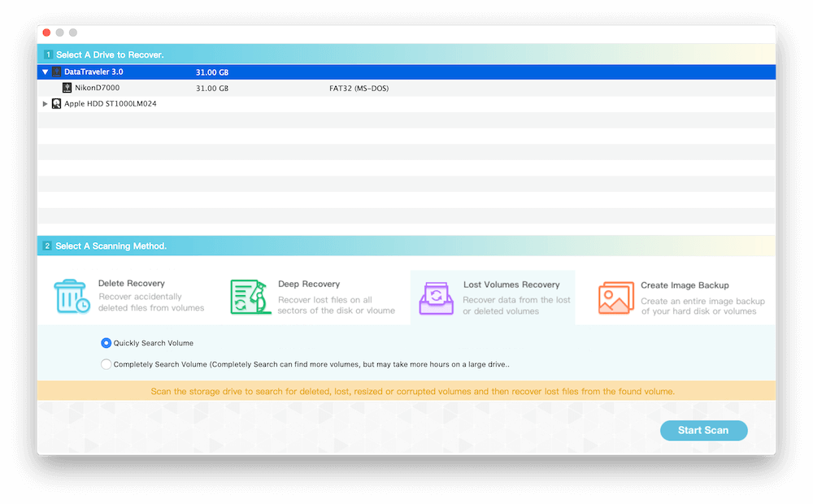The height and width of the screenshot is (504, 813).
Task: Select the Apple HDD ST1000LM024 name
Action: click(x=111, y=104)
